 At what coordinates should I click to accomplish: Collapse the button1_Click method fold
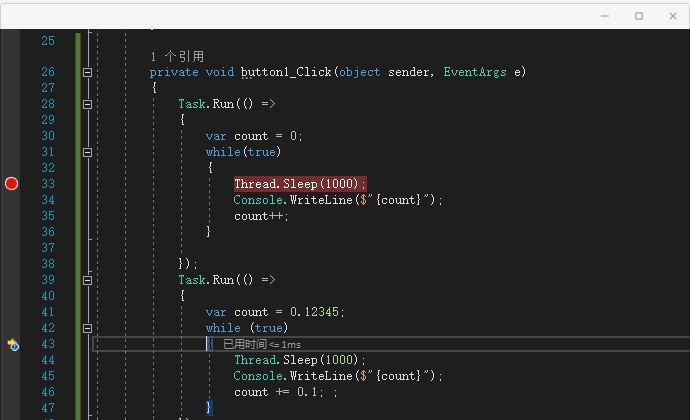tap(87, 72)
